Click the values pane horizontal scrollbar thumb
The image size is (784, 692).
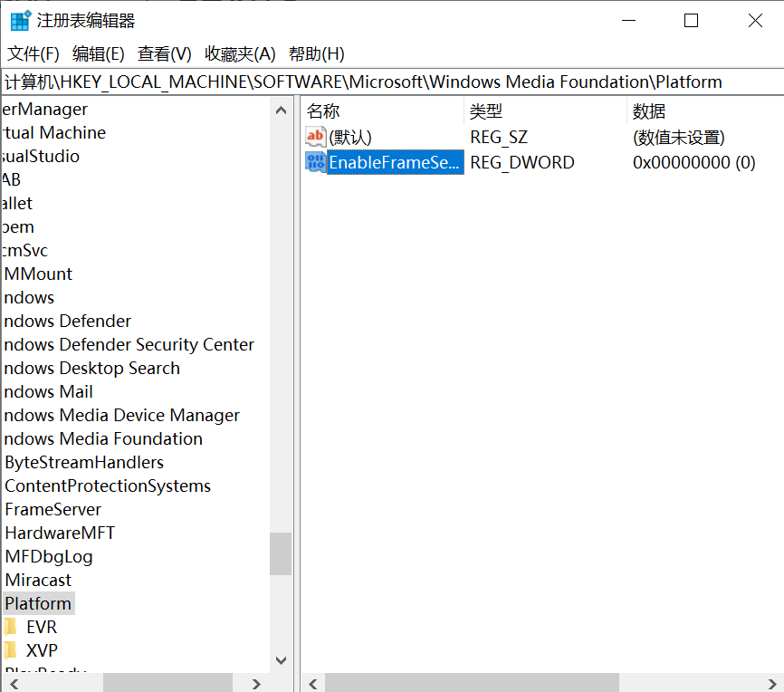tap(472, 684)
